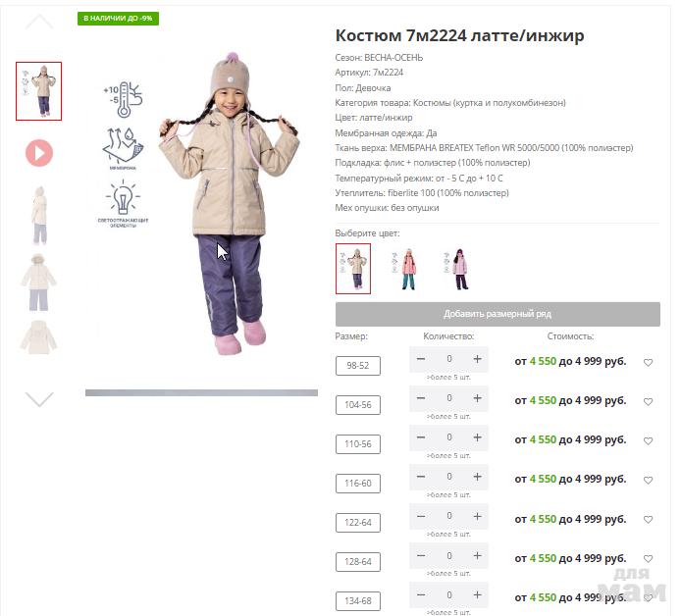Viewport: 681px width, 616px height.
Task: Show previous thumbnails with up chevron
Action: tap(39, 21)
